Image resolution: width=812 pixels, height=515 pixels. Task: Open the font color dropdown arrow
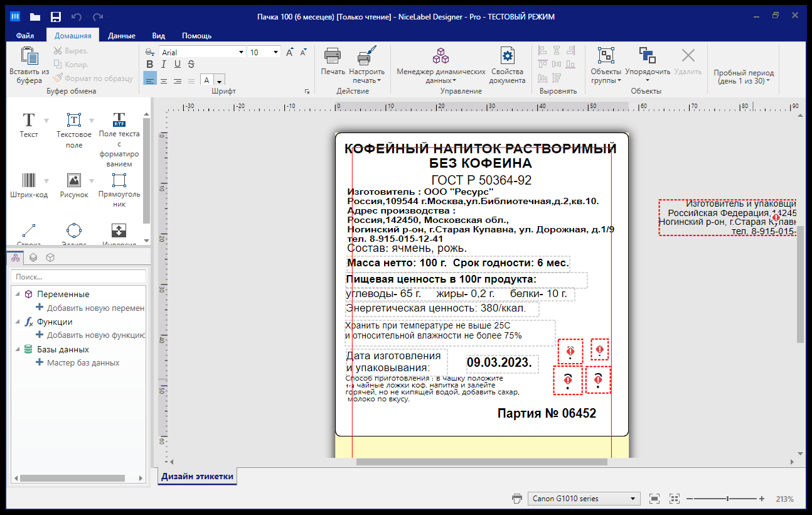220,80
